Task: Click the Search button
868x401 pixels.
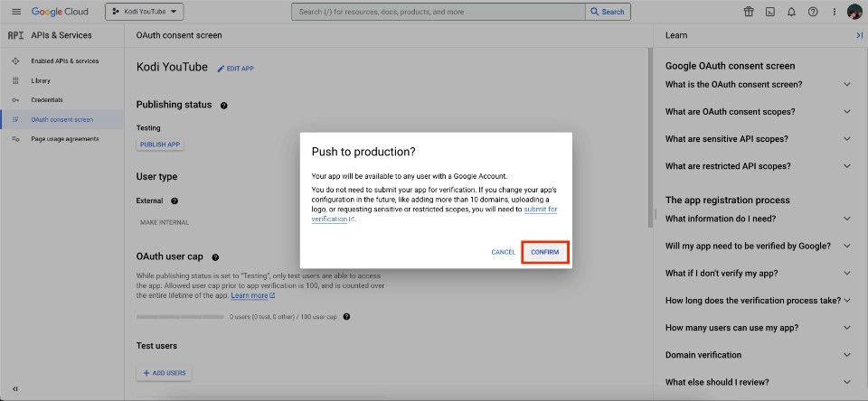Action: [608, 12]
